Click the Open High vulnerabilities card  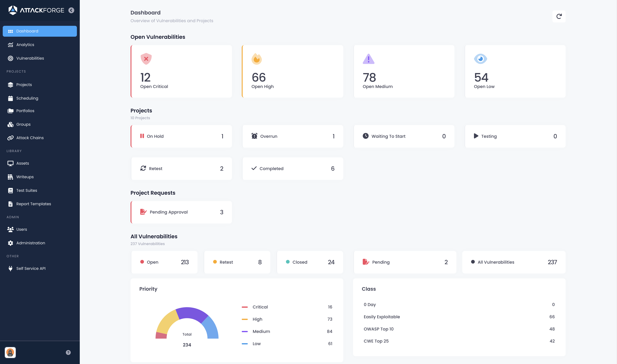[293, 71]
